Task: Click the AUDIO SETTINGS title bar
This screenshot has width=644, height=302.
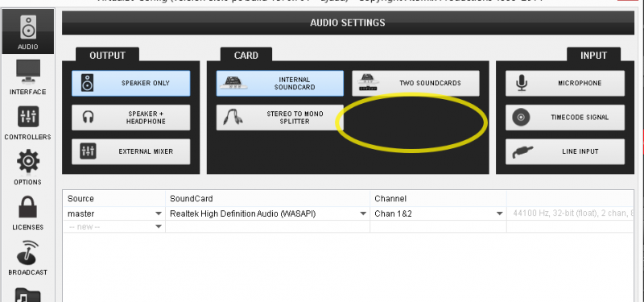Action: point(348,23)
